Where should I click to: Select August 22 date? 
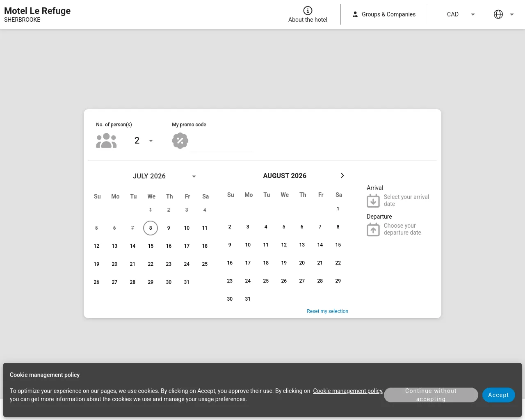(x=338, y=263)
